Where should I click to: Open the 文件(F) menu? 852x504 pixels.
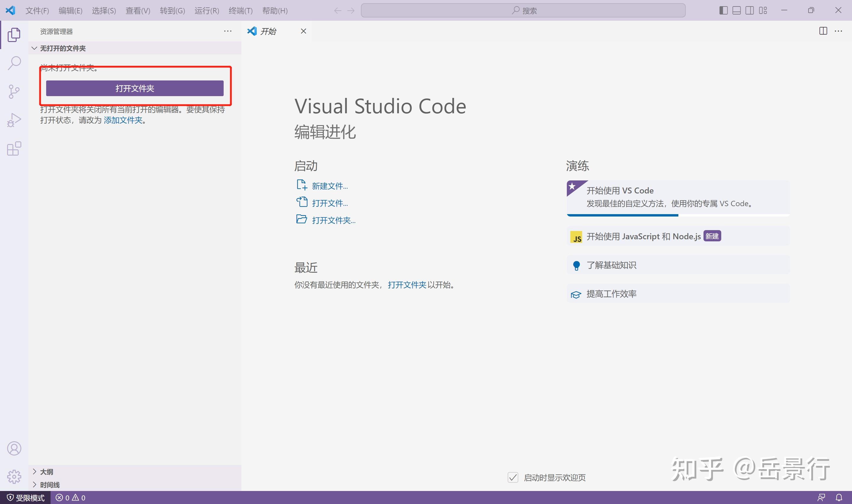point(37,11)
